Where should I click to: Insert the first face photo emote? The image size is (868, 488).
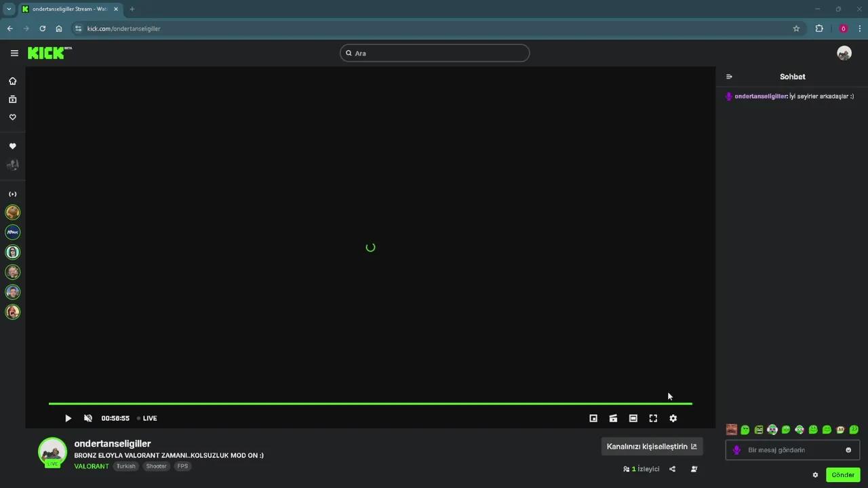732,430
